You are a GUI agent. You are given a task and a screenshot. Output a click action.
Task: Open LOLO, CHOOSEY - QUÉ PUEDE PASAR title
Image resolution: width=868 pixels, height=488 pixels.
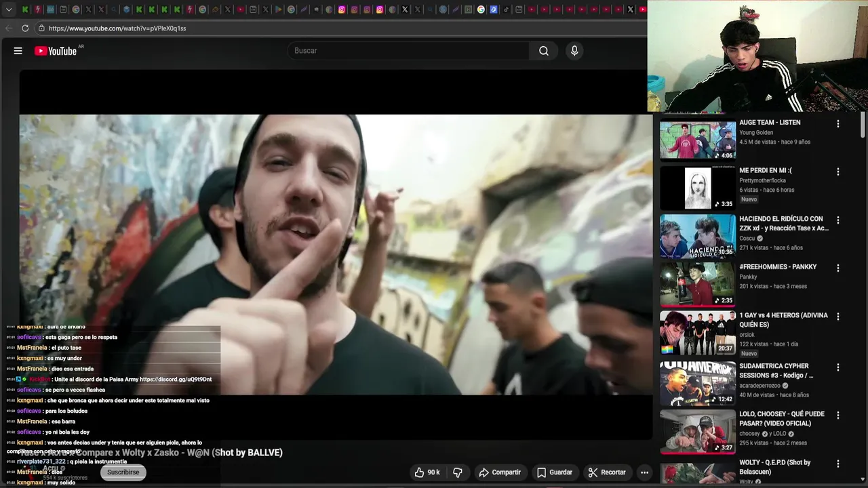[x=782, y=419]
